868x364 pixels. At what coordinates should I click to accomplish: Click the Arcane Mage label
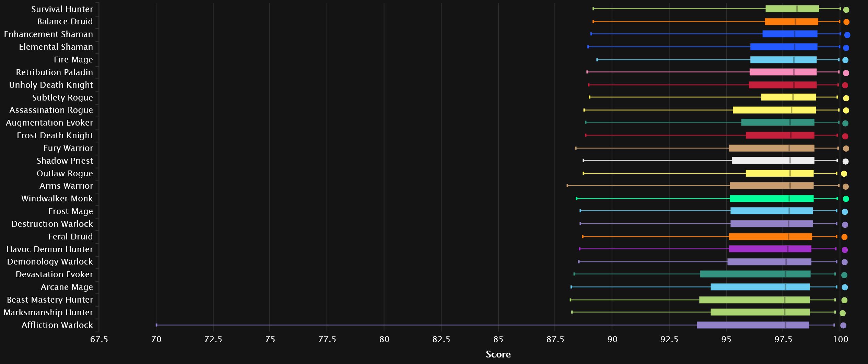coord(67,287)
